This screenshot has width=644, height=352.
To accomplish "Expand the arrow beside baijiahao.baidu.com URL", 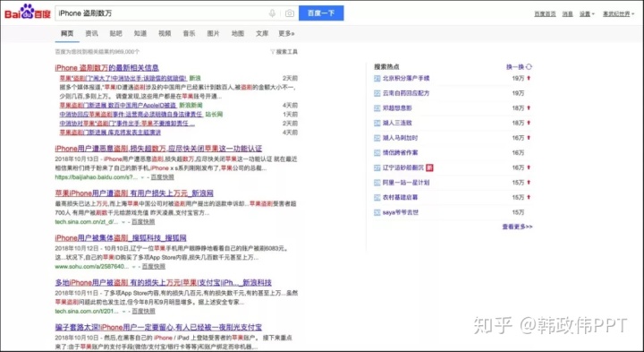I will click(x=143, y=177).
